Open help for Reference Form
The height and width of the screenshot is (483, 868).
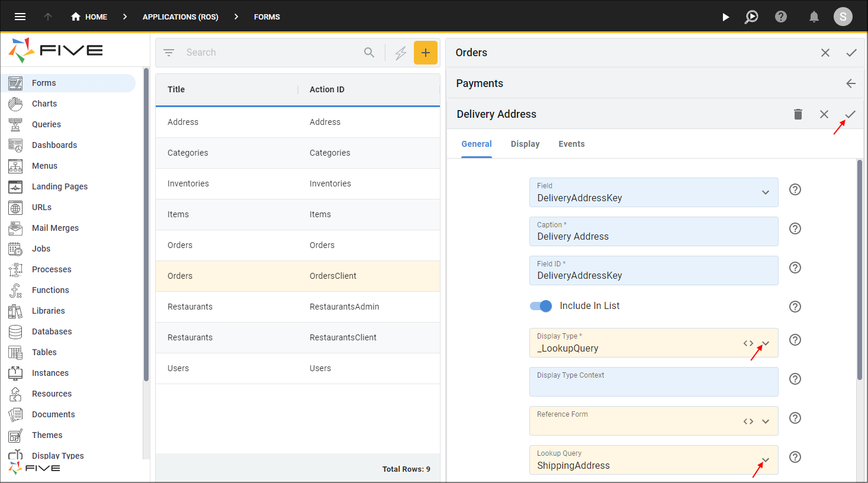795,418
